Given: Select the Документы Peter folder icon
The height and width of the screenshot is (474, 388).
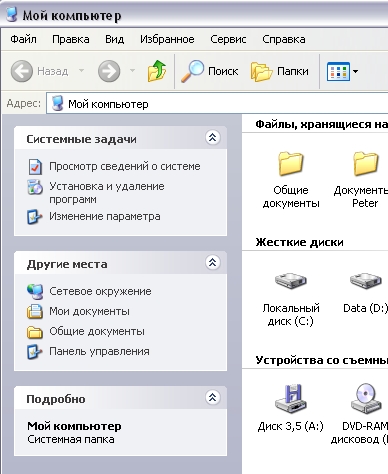Looking at the screenshot, I should (x=366, y=163).
